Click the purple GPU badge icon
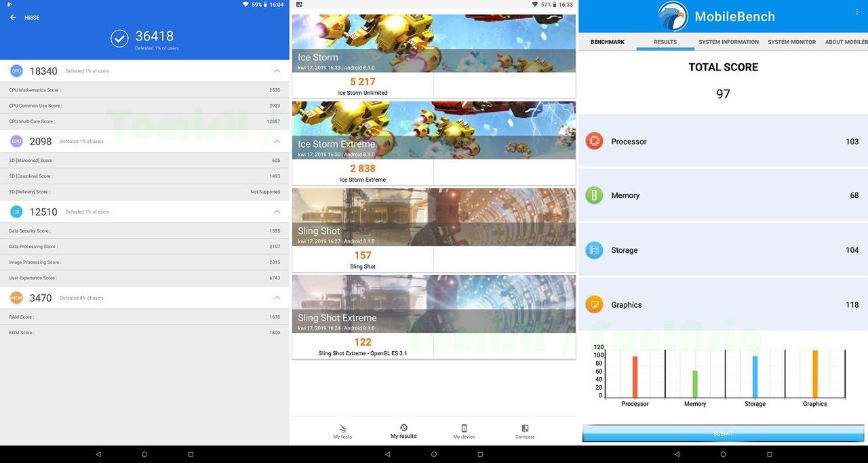This screenshot has height=463, width=868. pos(16,142)
